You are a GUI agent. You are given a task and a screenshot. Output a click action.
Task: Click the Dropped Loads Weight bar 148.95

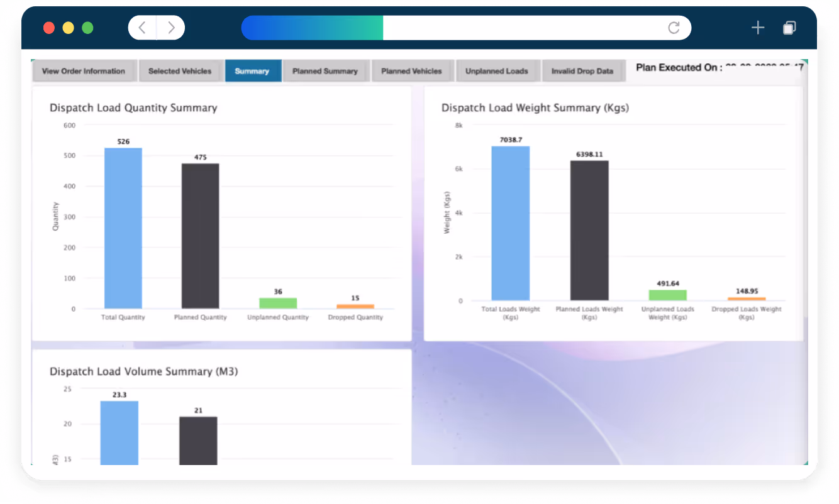tap(747, 299)
